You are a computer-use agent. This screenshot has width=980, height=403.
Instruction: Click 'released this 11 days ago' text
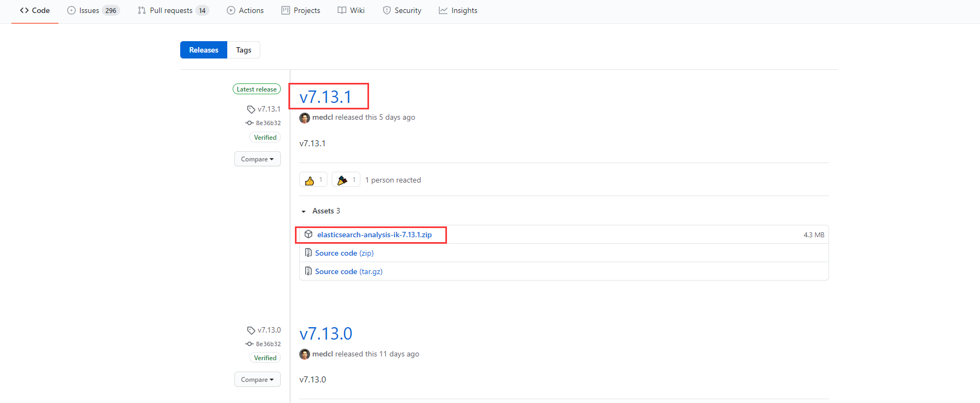(377, 354)
